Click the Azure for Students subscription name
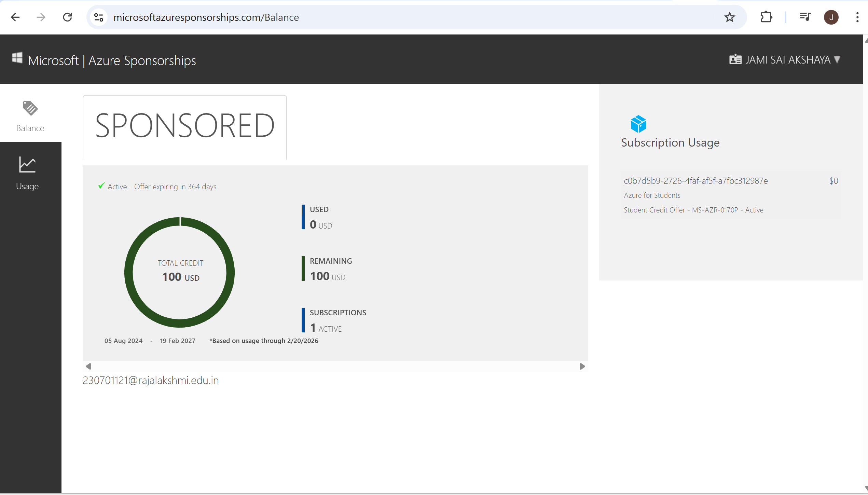The width and height of the screenshot is (868, 495). pos(652,195)
